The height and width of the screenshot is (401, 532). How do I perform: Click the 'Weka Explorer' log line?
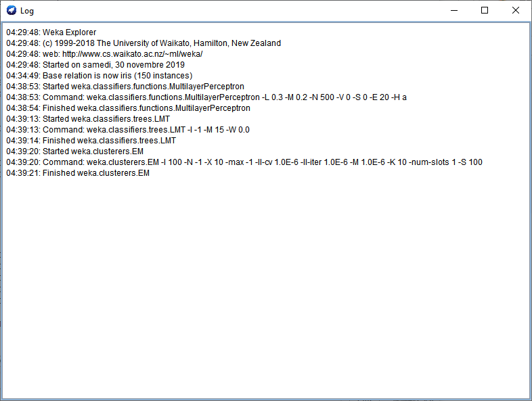(x=51, y=32)
